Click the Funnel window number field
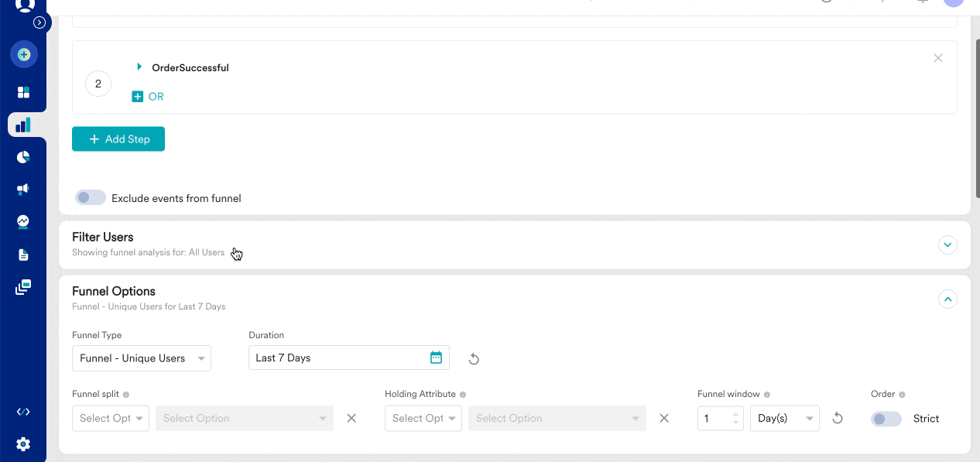 (721, 418)
